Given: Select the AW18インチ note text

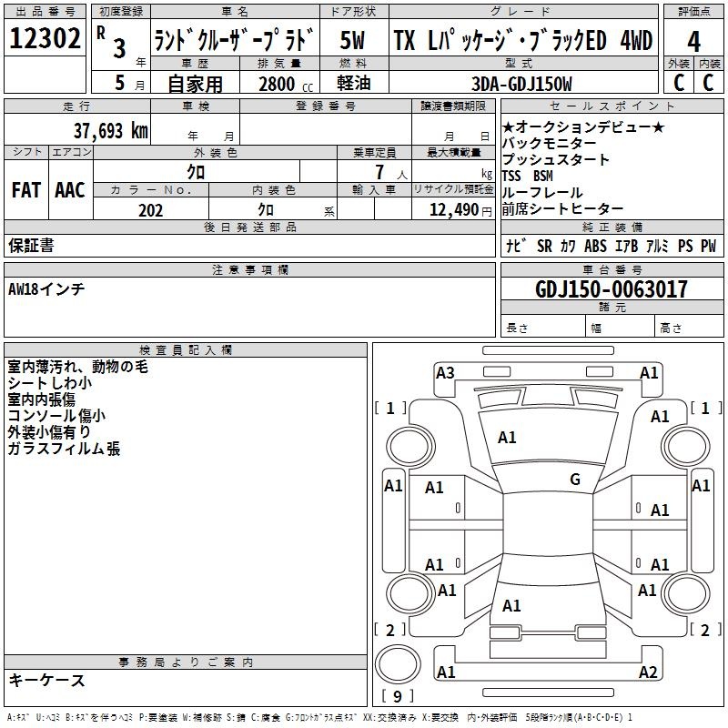Looking at the screenshot, I should click(46, 288).
